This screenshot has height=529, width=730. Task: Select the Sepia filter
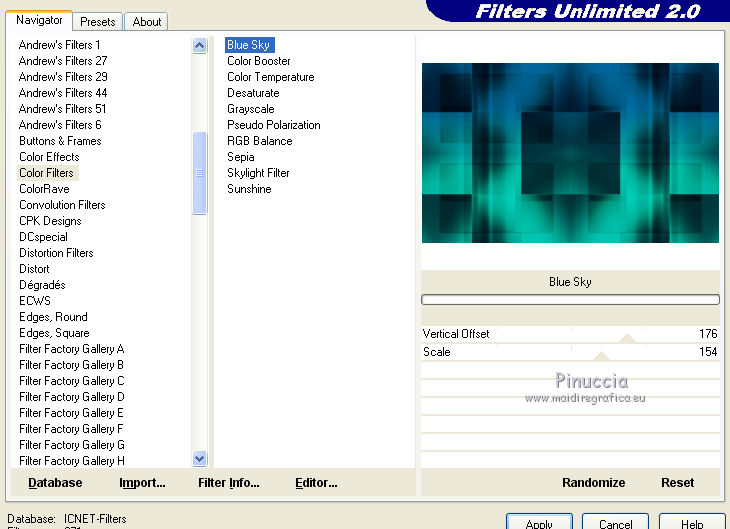coord(241,156)
